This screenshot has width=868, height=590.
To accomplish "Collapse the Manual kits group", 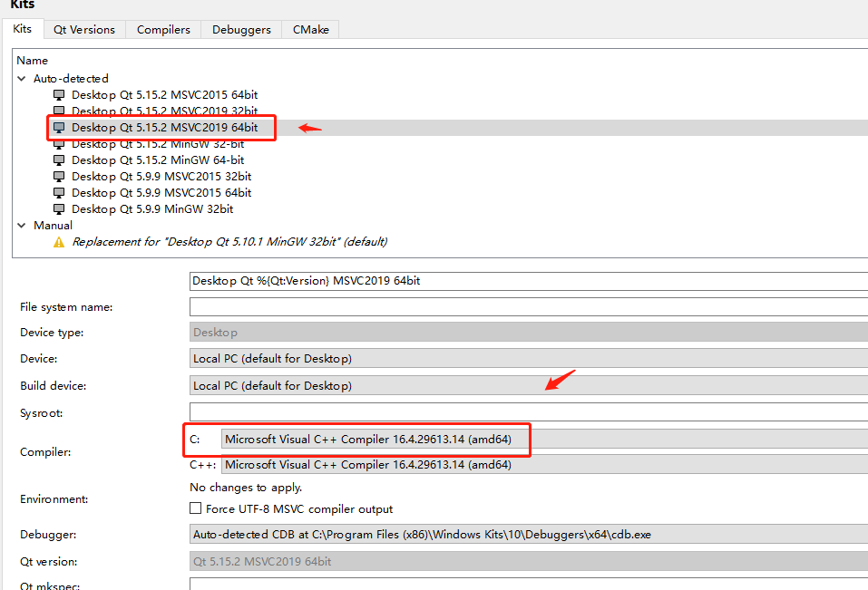I will point(22,225).
